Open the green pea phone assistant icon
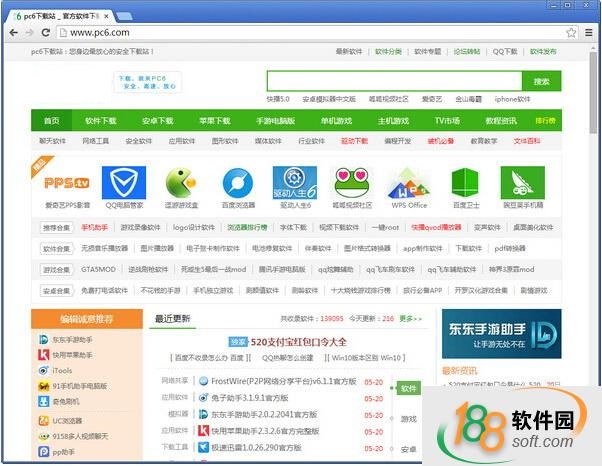Screen dimensions: 602x466 point(523,183)
